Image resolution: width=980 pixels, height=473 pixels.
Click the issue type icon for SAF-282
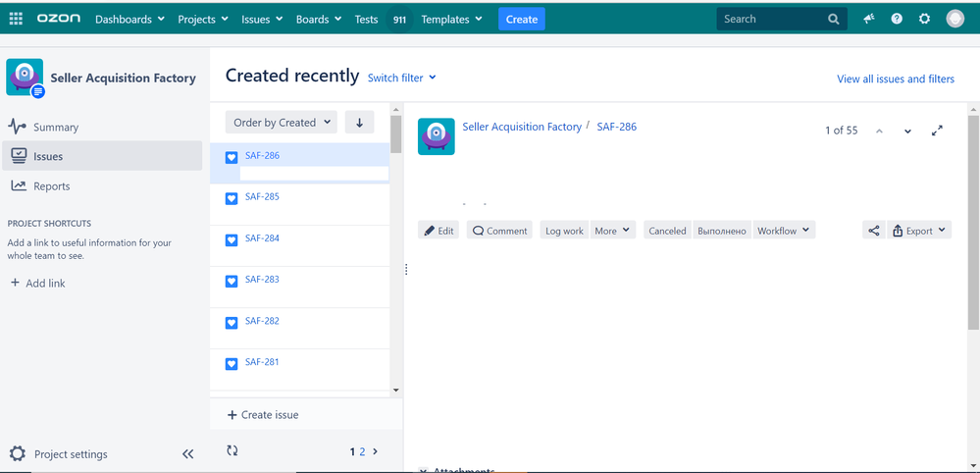point(232,323)
